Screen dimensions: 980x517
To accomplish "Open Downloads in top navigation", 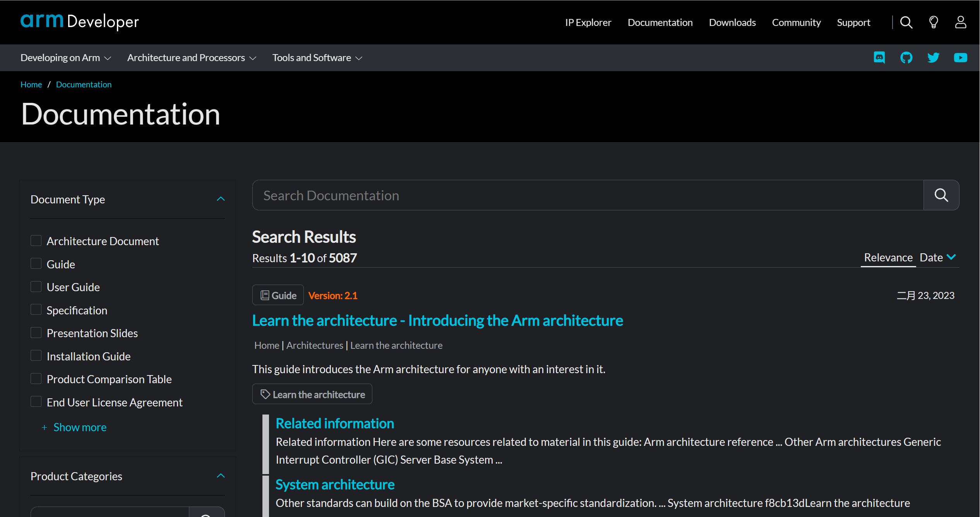I will [x=732, y=22].
